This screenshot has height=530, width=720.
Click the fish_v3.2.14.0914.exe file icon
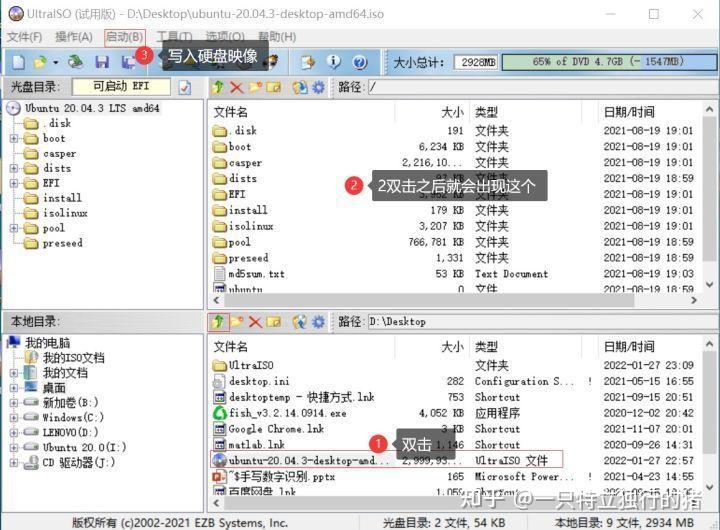tap(220, 413)
